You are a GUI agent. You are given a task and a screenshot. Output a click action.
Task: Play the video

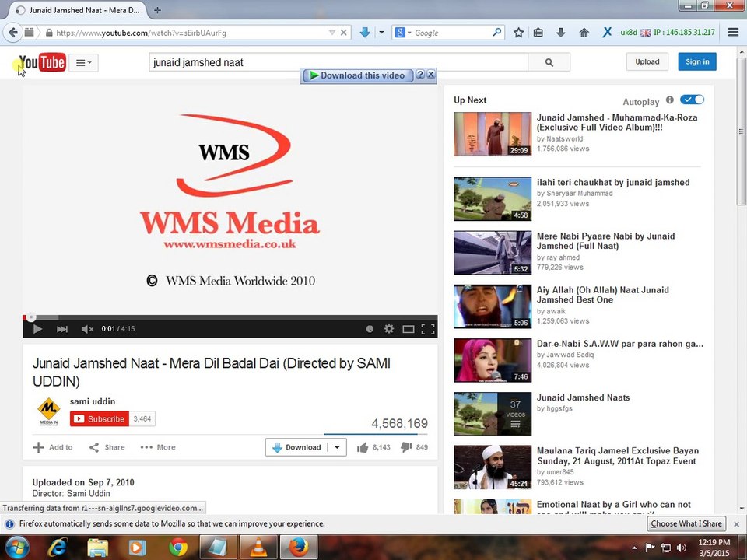(x=37, y=328)
